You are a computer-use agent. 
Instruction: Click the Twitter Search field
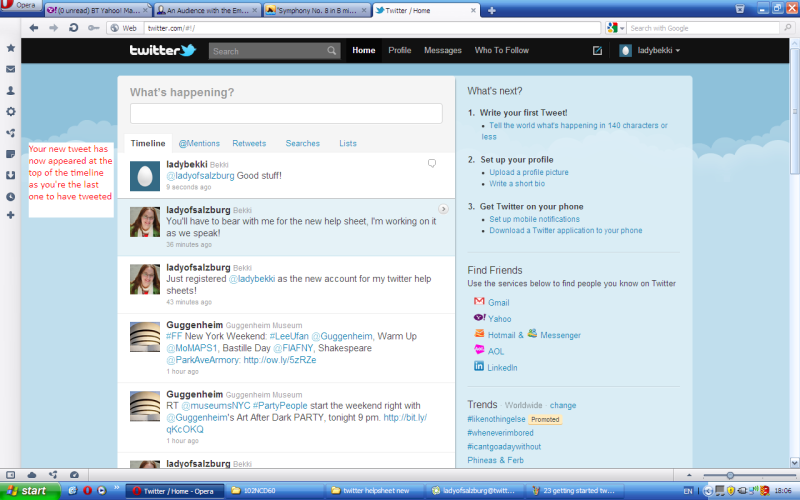[268, 51]
